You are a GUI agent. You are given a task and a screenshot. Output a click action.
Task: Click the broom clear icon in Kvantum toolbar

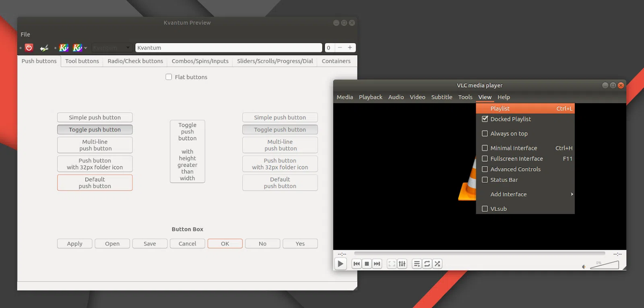pos(44,48)
